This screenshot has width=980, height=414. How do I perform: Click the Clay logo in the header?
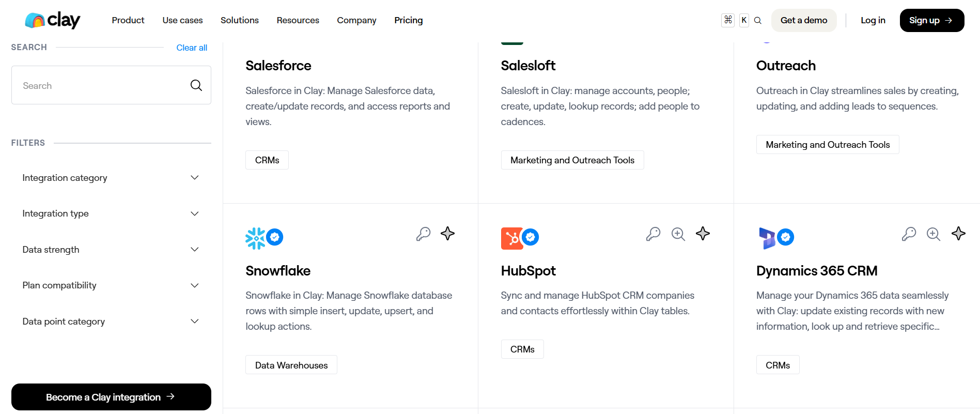[53, 20]
